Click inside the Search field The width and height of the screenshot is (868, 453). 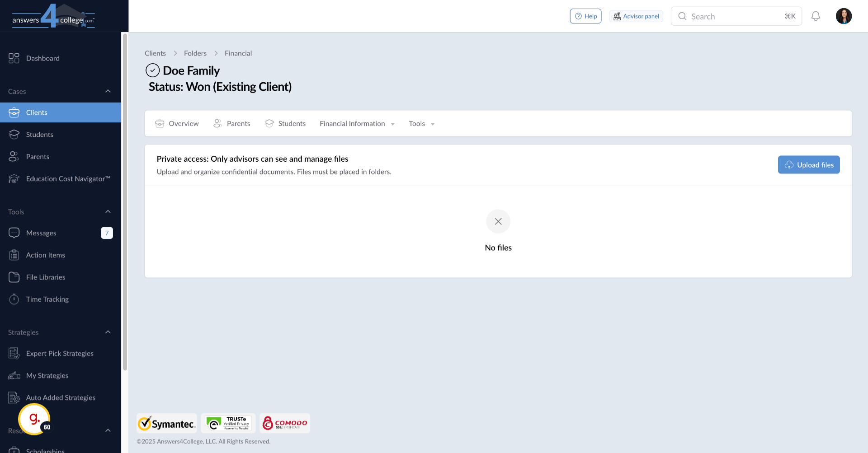[x=723, y=16]
